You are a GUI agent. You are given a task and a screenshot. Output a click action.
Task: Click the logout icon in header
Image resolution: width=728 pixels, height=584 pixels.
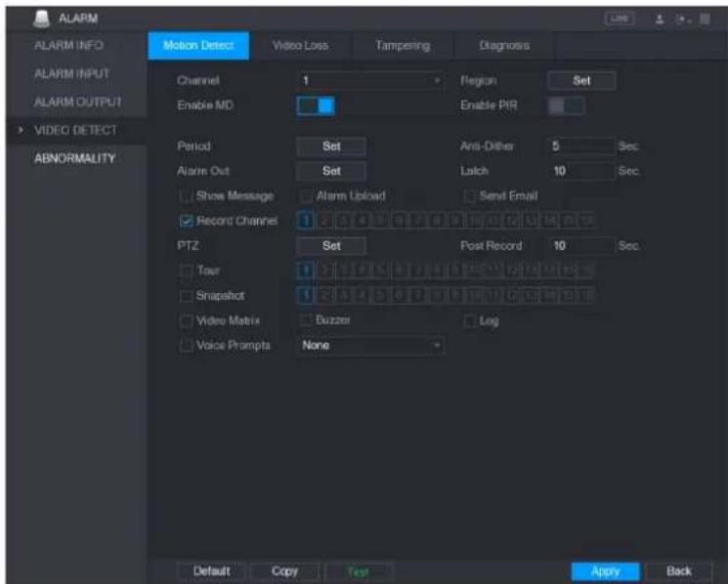[x=682, y=19]
